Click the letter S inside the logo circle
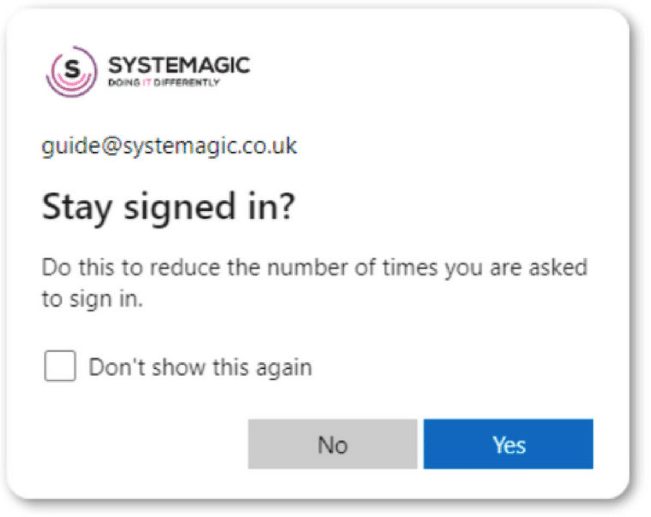Screen dimensions: 651x517 tap(72, 68)
